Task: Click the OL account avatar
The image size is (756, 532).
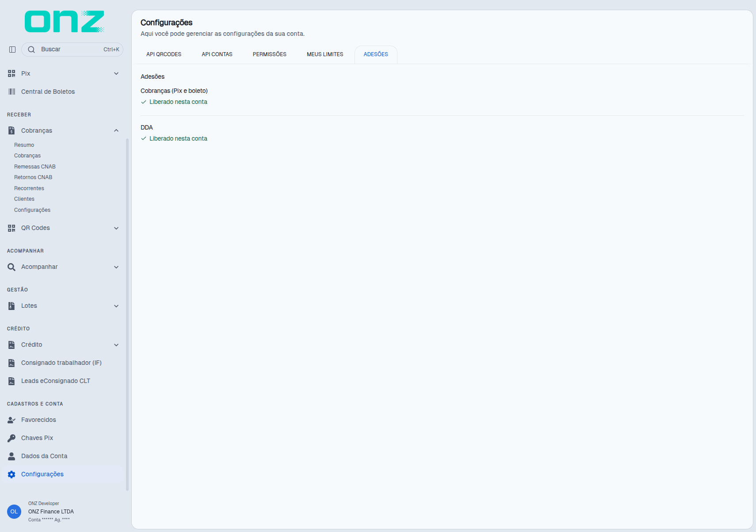Action: tap(14, 512)
